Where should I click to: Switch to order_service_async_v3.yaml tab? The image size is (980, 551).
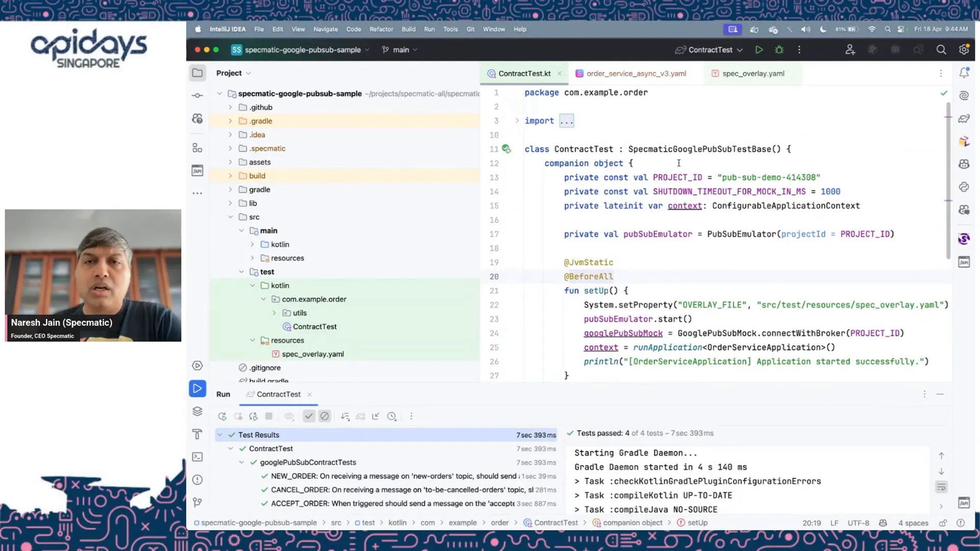(x=636, y=73)
